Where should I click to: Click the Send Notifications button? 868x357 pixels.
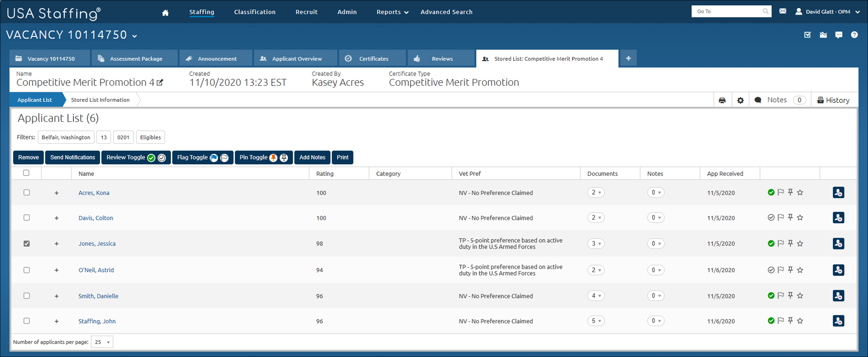[x=72, y=157]
